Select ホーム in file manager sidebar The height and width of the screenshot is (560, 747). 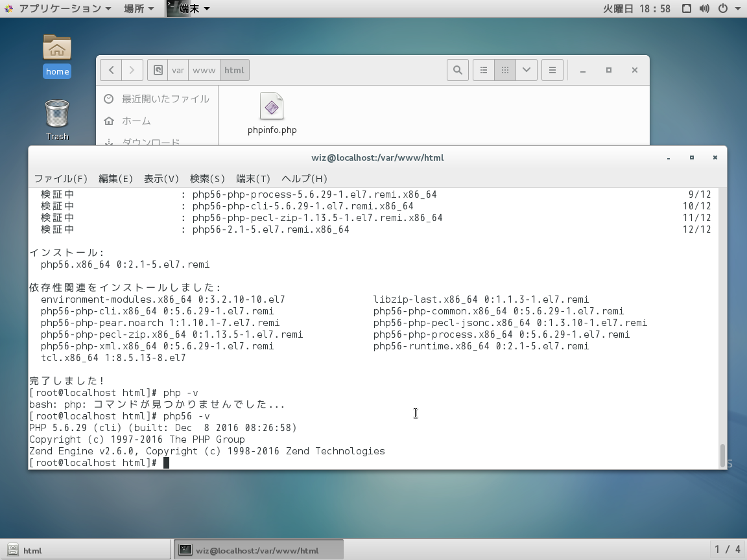[x=157, y=121]
